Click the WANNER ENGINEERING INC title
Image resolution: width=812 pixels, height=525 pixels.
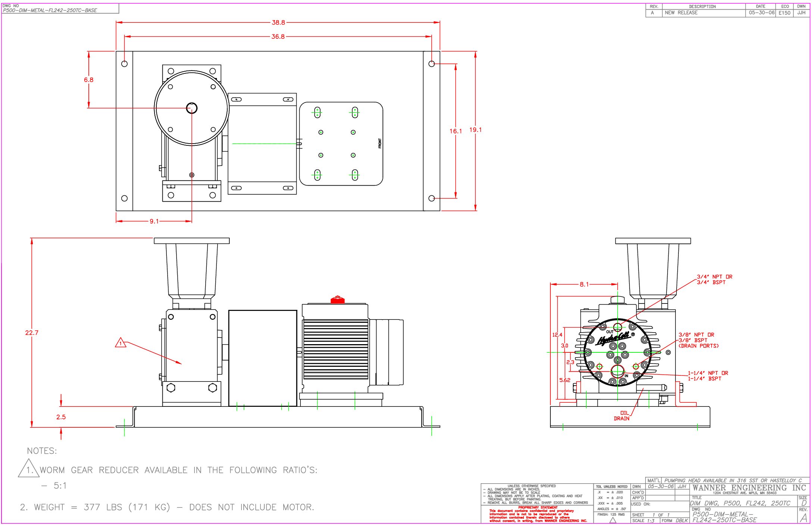pyautogui.click(x=749, y=488)
